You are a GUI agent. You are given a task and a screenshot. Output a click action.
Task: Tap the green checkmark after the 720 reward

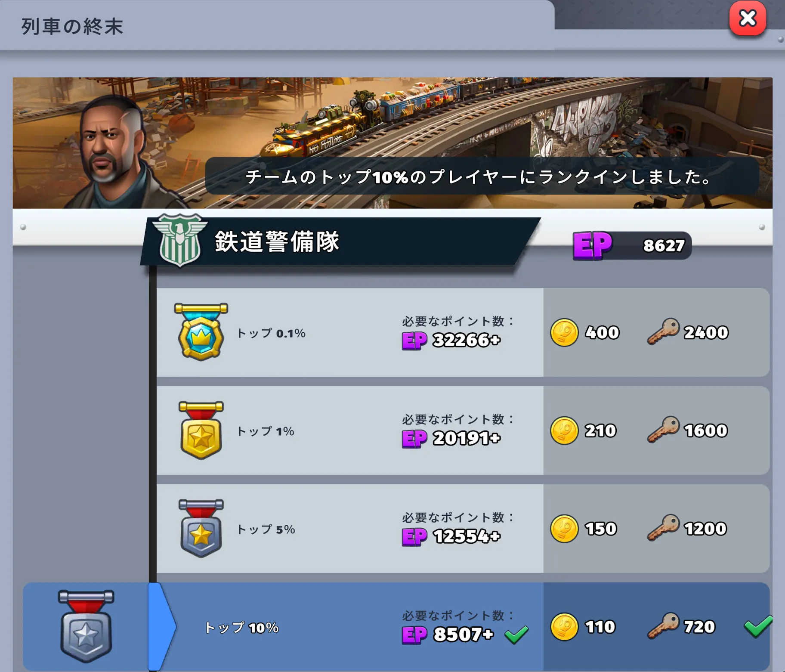click(758, 626)
